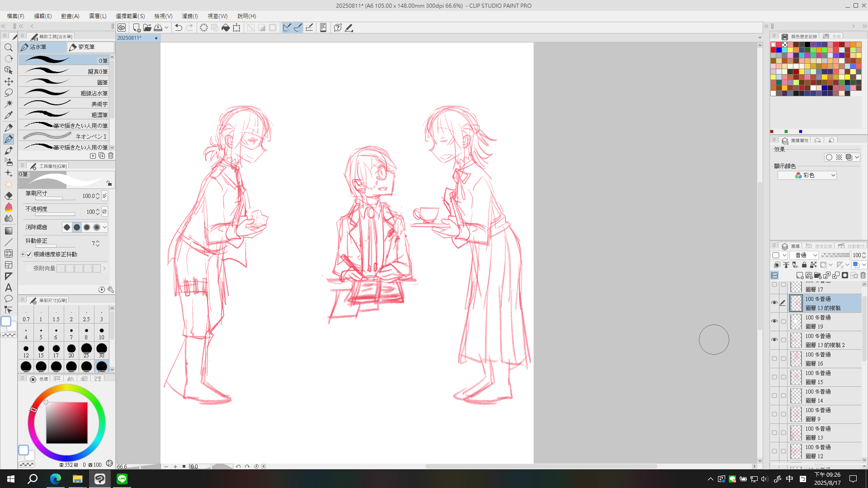Click the Undo arrow in the command bar
Screen dimensions: 868x488
coord(179,28)
